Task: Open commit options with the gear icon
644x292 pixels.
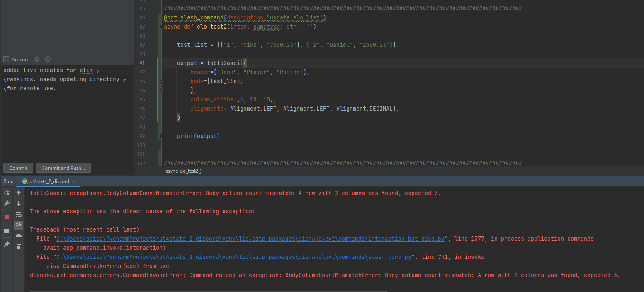Action: tap(37, 59)
